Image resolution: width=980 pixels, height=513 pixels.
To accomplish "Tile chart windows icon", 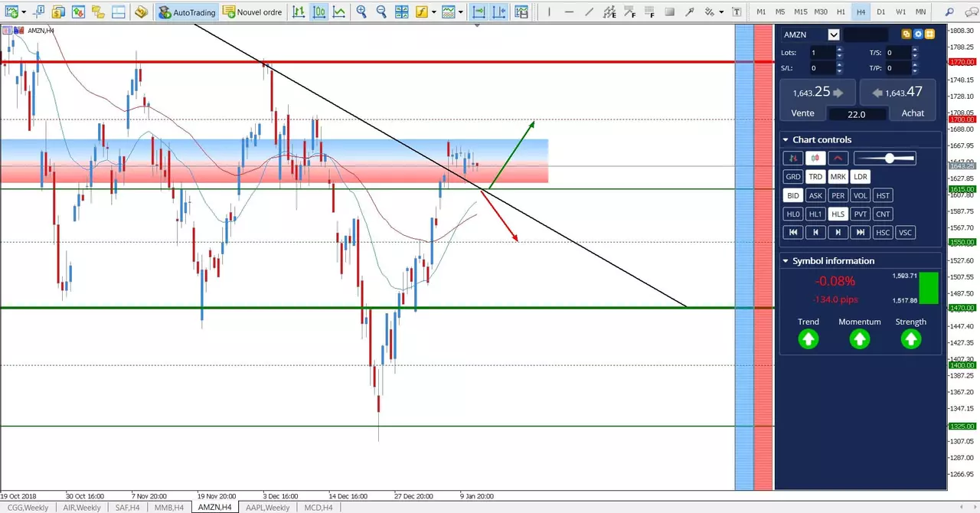I will [x=401, y=12].
